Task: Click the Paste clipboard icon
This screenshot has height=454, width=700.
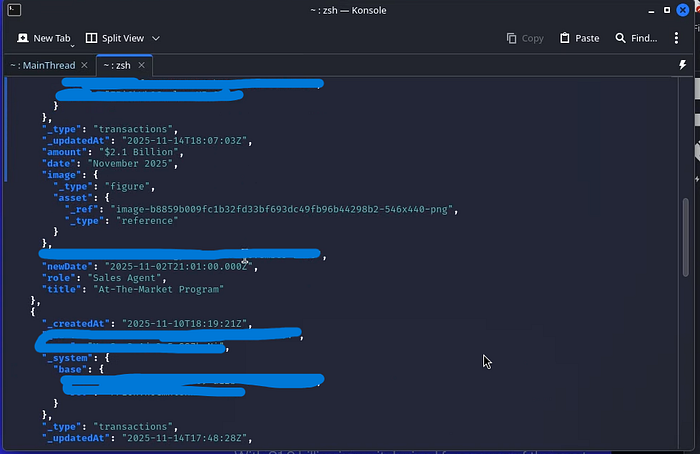Action: point(565,38)
